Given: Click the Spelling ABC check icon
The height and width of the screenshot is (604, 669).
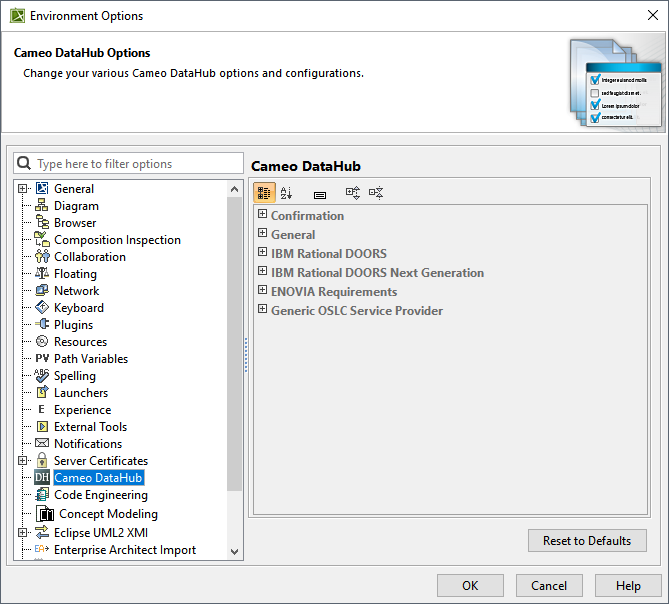Looking at the screenshot, I should coord(42,375).
